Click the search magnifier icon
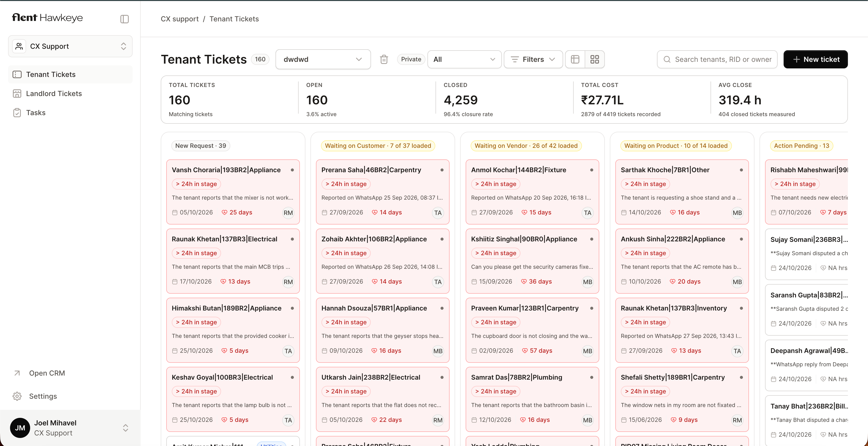This screenshot has height=446, width=868. (667, 59)
